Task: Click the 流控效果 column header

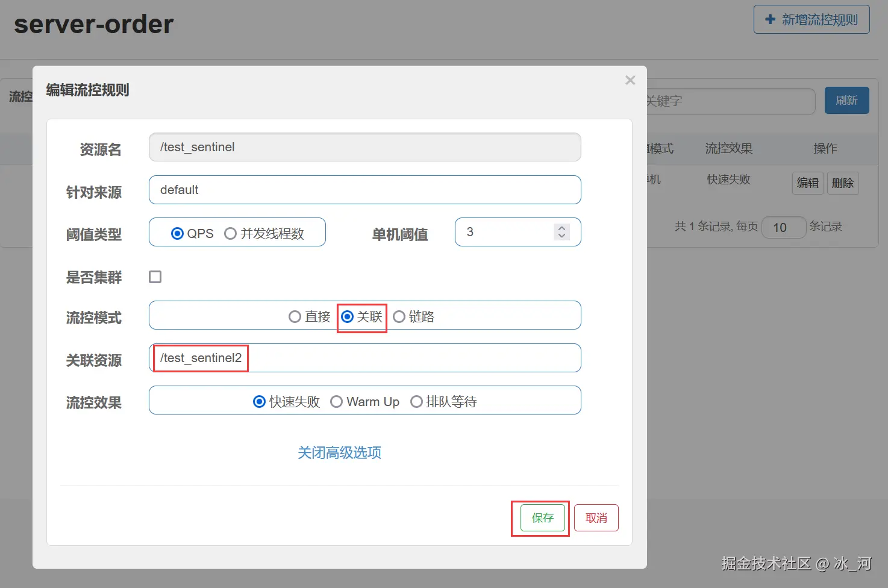Action: pos(729,148)
